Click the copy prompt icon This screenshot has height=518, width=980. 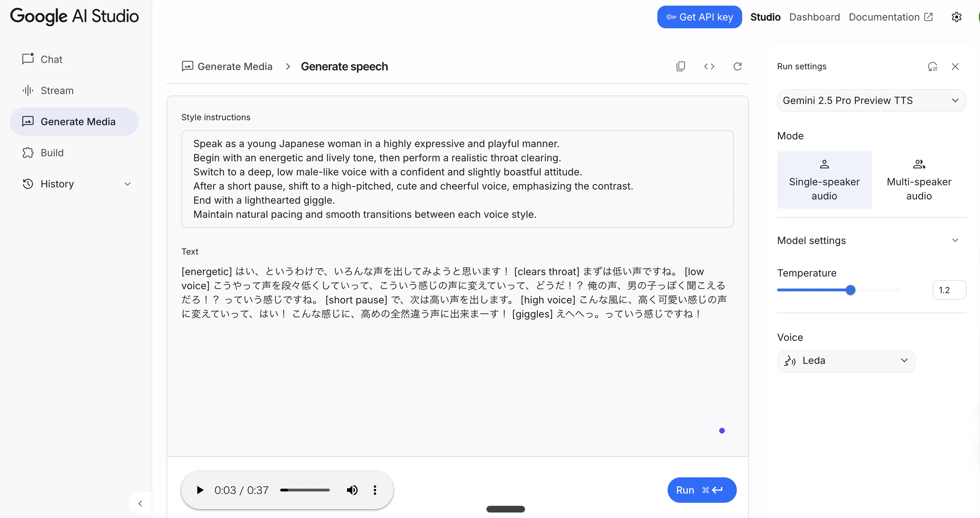point(681,66)
